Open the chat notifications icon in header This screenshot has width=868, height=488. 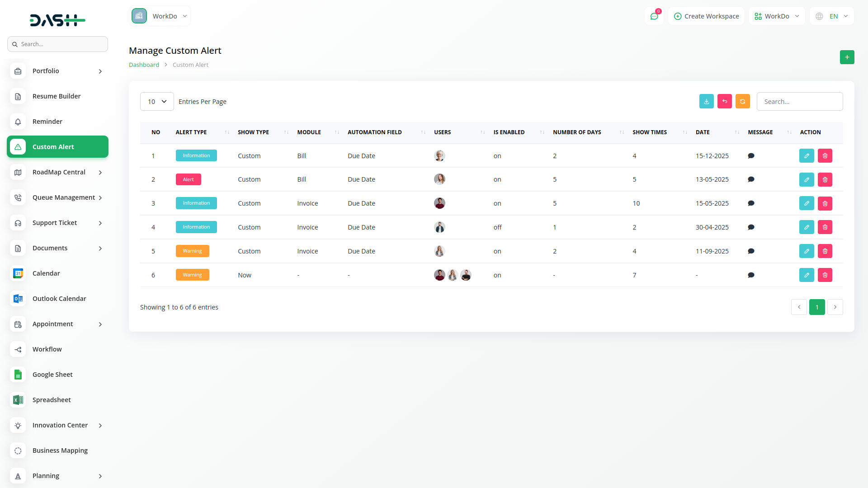(654, 16)
